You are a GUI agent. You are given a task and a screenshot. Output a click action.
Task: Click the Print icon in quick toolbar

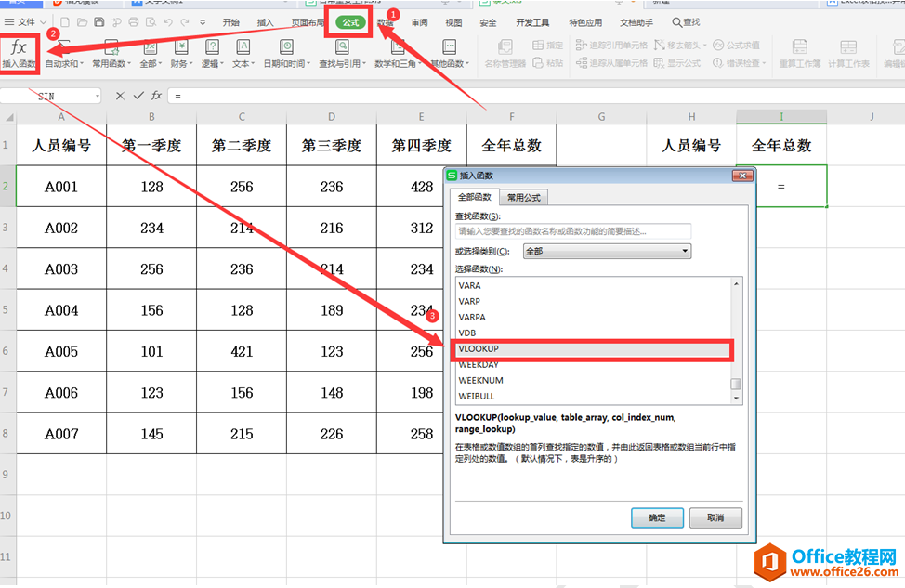[133, 22]
